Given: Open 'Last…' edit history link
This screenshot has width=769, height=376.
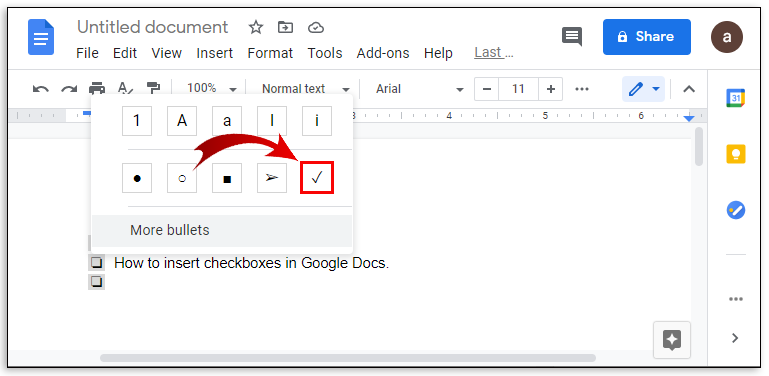Looking at the screenshot, I should (494, 52).
